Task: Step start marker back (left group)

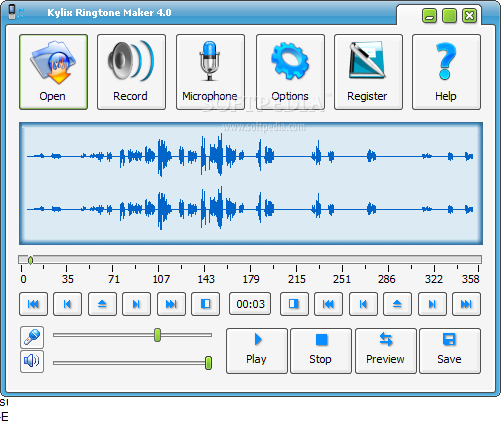Action: pyautogui.click(x=67, y=304)
